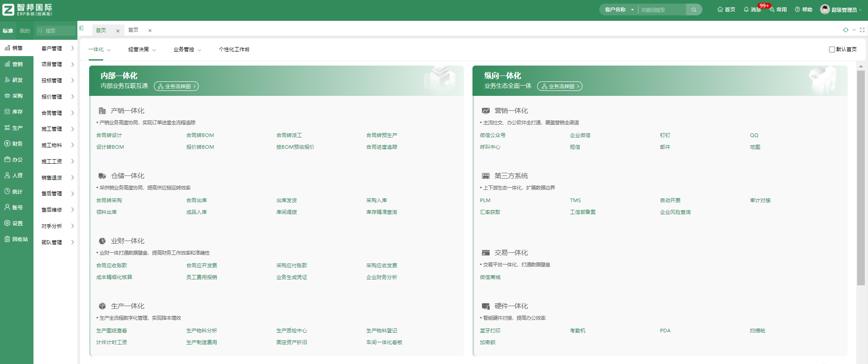The image size is (868, 364).
Task: Go to 首页 via top bar home icon
Action: click(726, 9)
